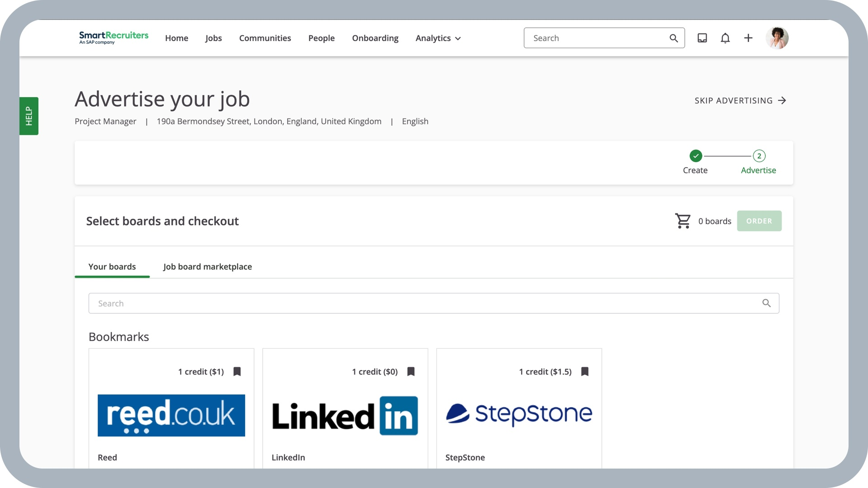868x488 pixels.
Task: Click the 1 credit ($1.5) price label
Action: tap(545, 371)
